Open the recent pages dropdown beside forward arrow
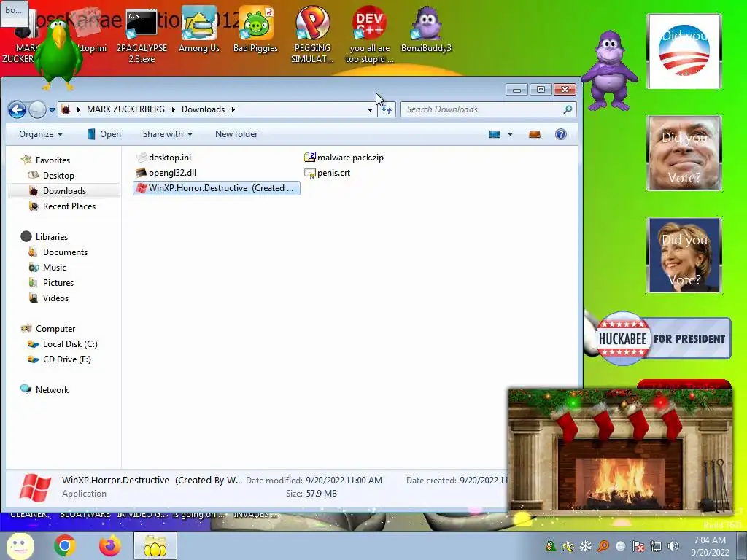This screenshot has width=747, height=560. (x=52, y=110)
